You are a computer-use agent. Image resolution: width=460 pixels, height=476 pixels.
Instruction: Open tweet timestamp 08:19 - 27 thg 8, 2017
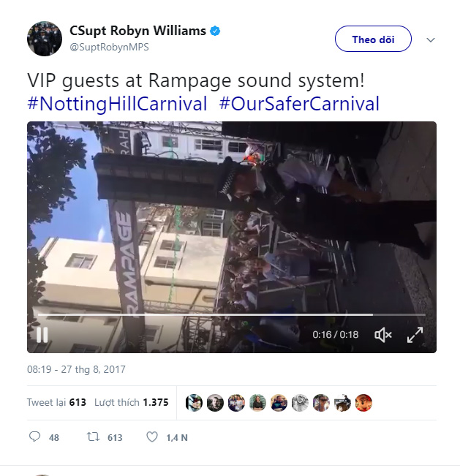pyautogui.click(x=76, y=370)
